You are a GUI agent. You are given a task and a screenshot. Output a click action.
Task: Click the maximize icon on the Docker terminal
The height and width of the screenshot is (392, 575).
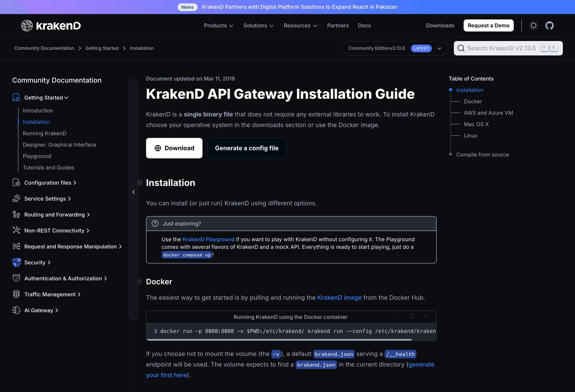coord(412,316)
